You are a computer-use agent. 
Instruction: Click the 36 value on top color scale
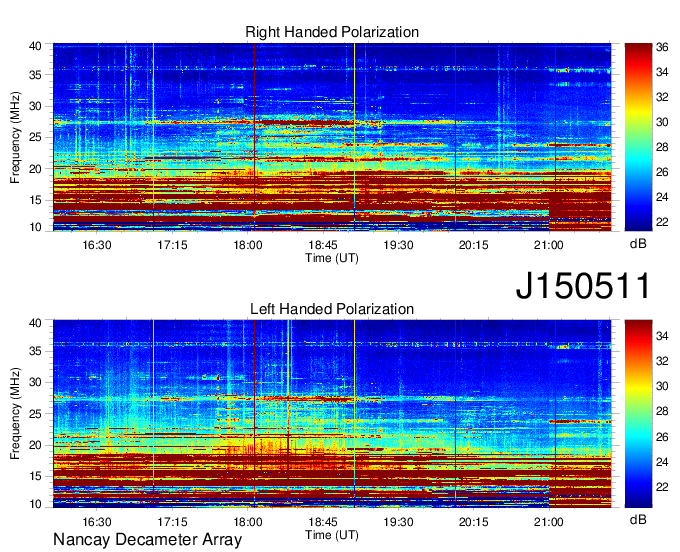[x=662, y=47]
